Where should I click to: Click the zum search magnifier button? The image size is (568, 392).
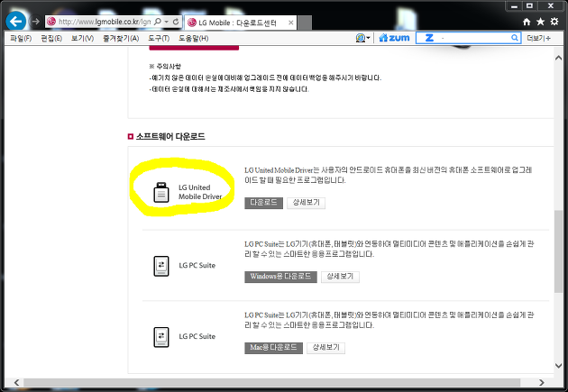pyautogui.click(x=515, y=38)
